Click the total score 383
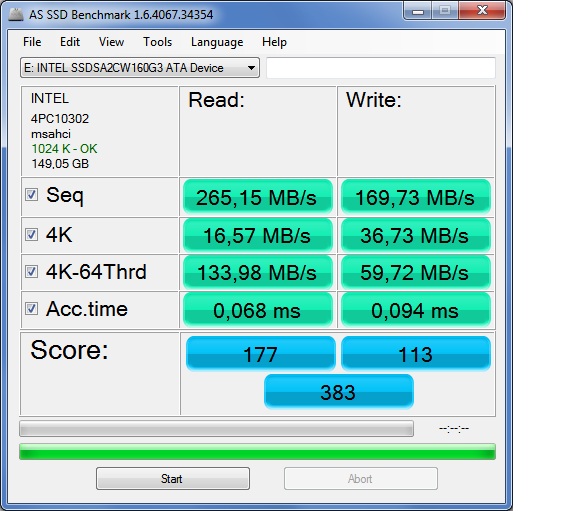 [339, 391]
